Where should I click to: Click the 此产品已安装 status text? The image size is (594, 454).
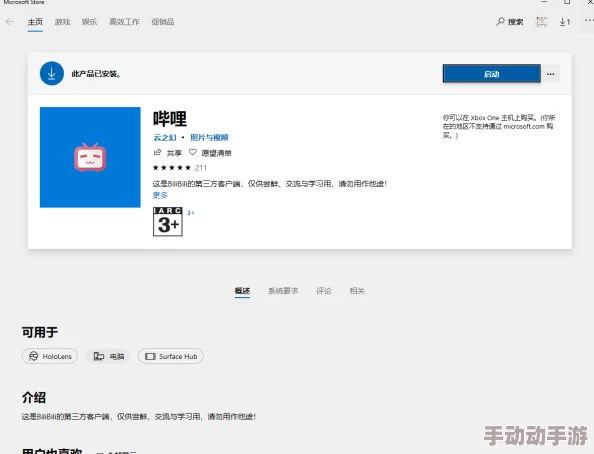96,74
